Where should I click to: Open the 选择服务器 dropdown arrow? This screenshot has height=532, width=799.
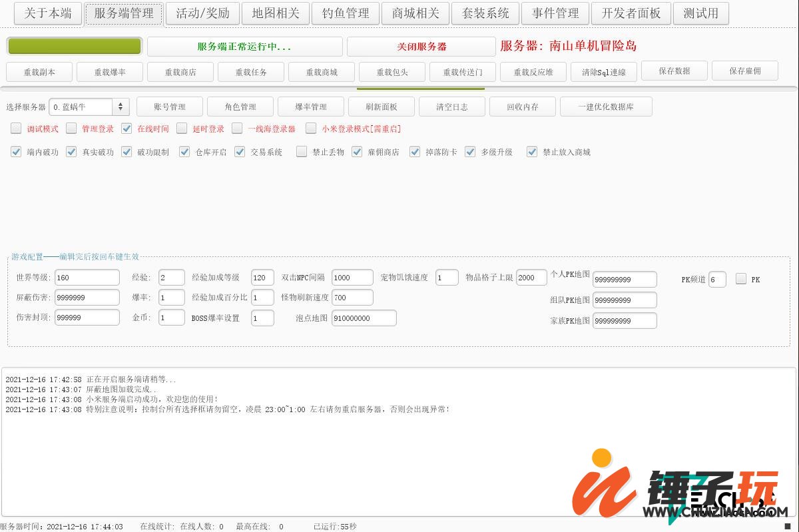pos(121,107)
